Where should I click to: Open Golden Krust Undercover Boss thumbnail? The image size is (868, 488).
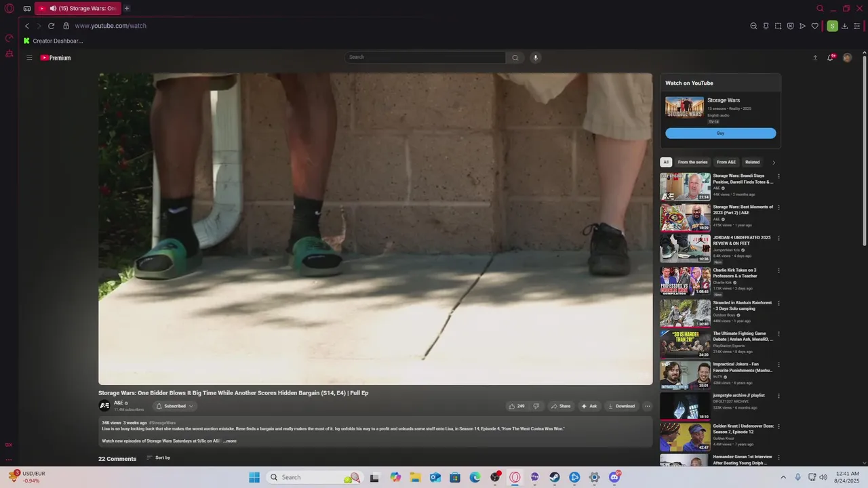pyautogui.click(x=686, y=437)
